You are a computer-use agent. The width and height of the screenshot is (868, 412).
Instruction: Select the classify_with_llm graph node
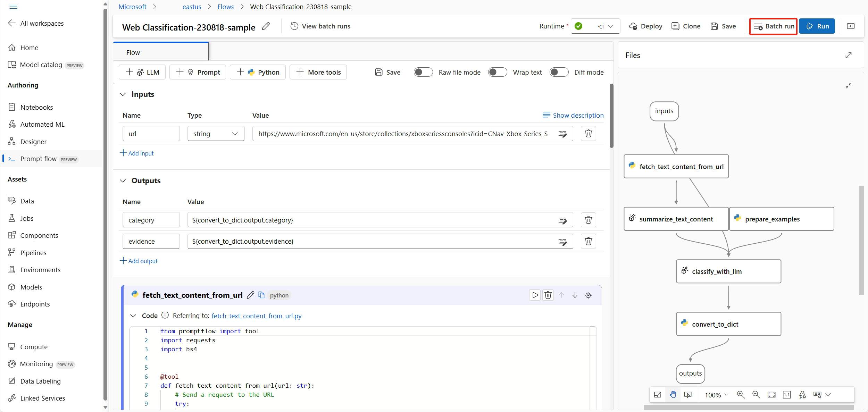[728, 271]
